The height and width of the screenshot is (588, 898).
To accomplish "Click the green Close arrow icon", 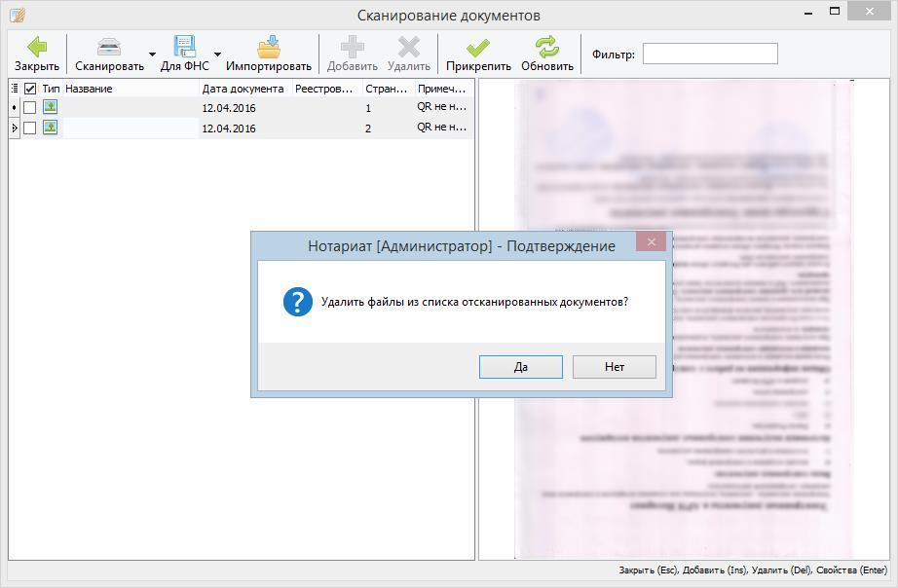I will [37, 47].
